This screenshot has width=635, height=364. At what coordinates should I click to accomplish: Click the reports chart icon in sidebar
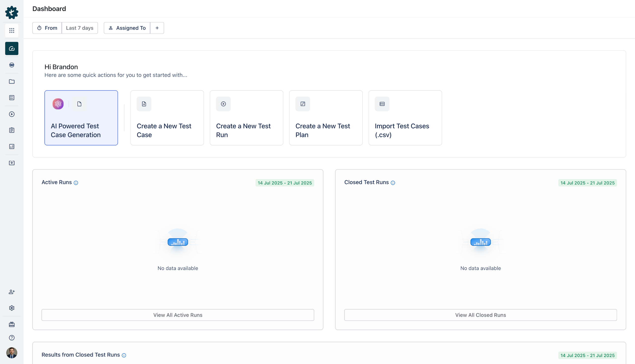click(x=12, y=146)
